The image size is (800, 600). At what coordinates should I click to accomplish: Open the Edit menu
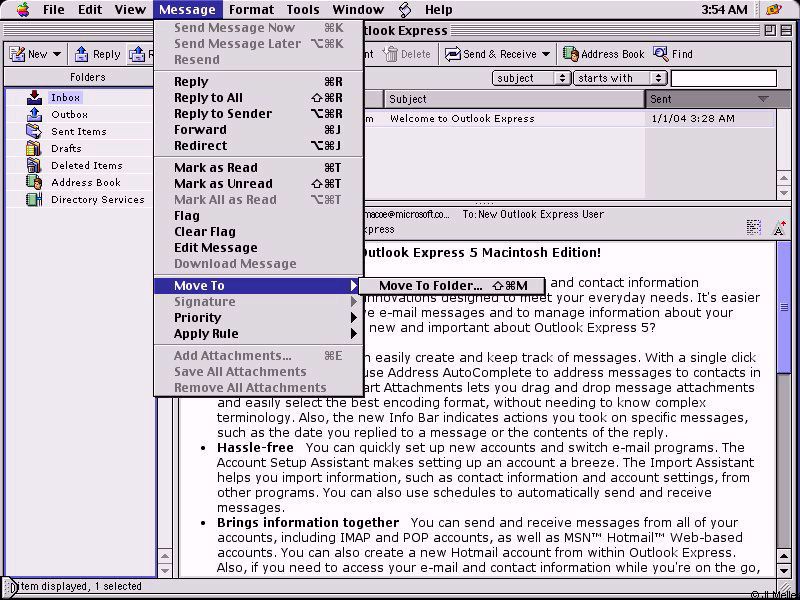90,9
